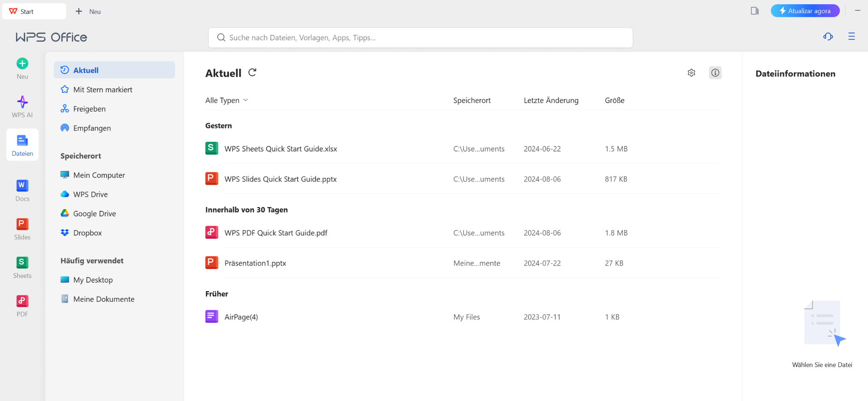Click the green Neu plus icon

pyautogui.click(x=22, y=64)
